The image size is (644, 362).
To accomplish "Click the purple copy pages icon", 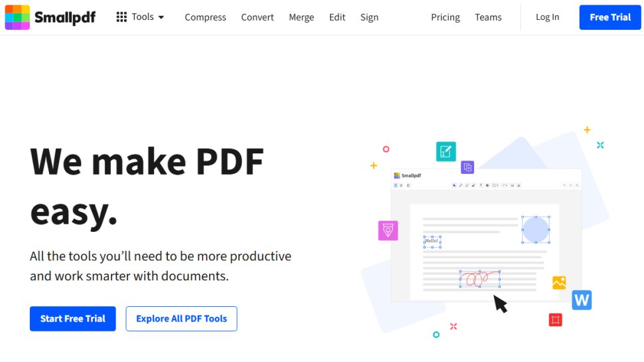I will [467, 167].
